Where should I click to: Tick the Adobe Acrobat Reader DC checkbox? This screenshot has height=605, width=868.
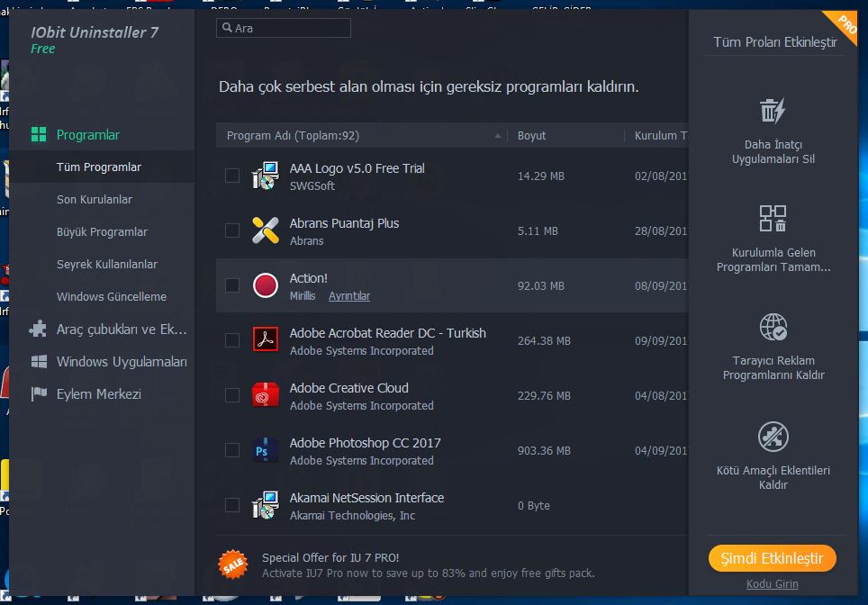[232, 340]
